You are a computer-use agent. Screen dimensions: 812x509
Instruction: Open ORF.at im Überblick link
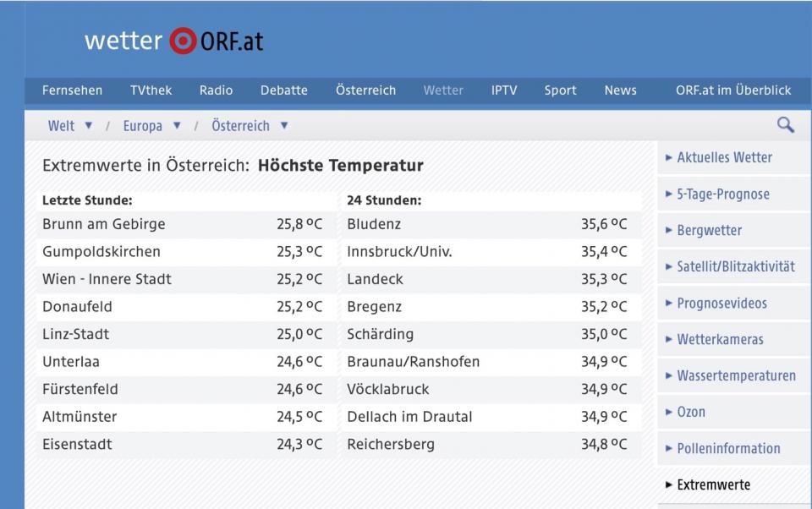point(732,90)
